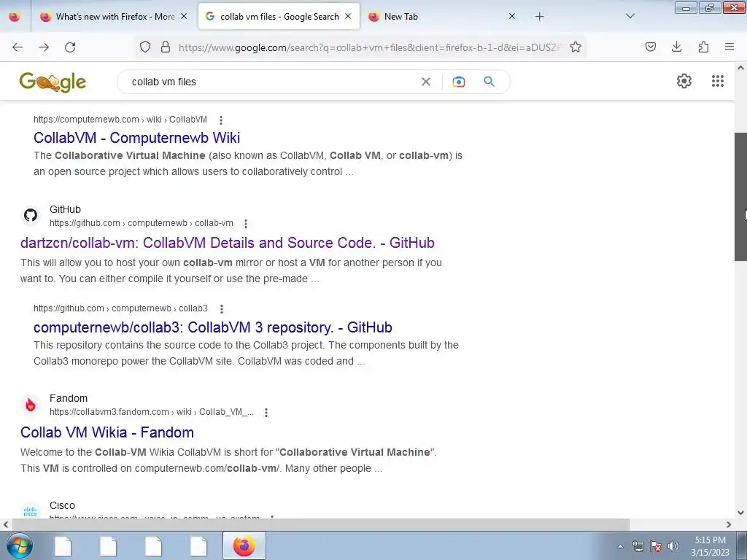The width and height of the screenshot is (747, 560).
Task: Open Collab VM Wikia - Fandom link
Action: 107,432
